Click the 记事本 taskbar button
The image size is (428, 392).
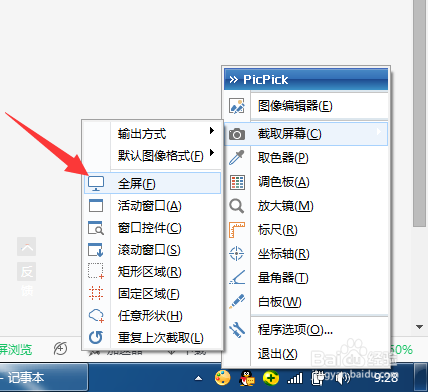click(43, 378)
